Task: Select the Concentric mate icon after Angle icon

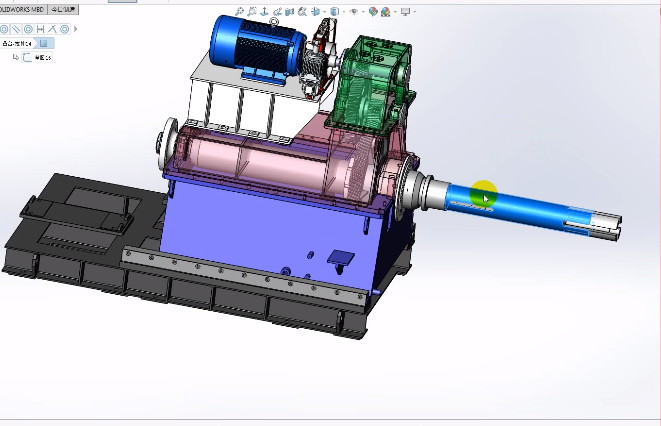Action: click(64, 29)
